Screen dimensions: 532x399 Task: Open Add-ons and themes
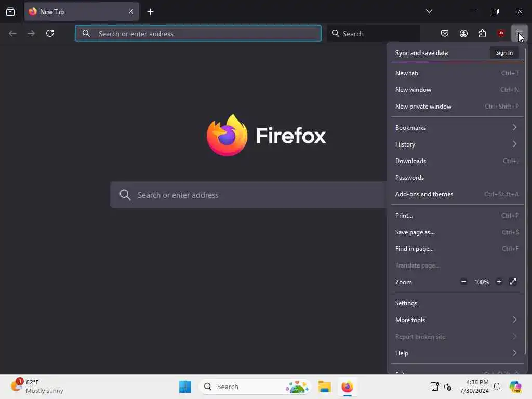(457, 194)
